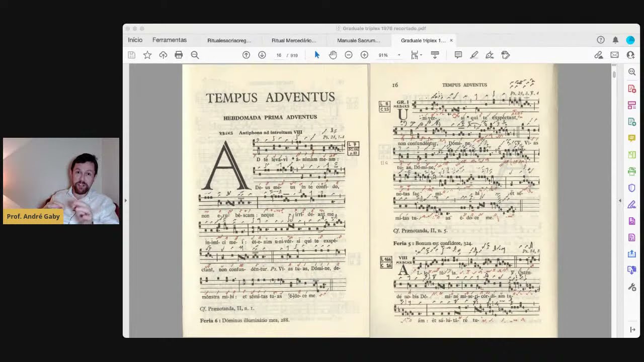Image resolution: width=644 pixels, height=362 pixels.
Task: Upload to cloud with the arrow icon
Action: point(163,55)
